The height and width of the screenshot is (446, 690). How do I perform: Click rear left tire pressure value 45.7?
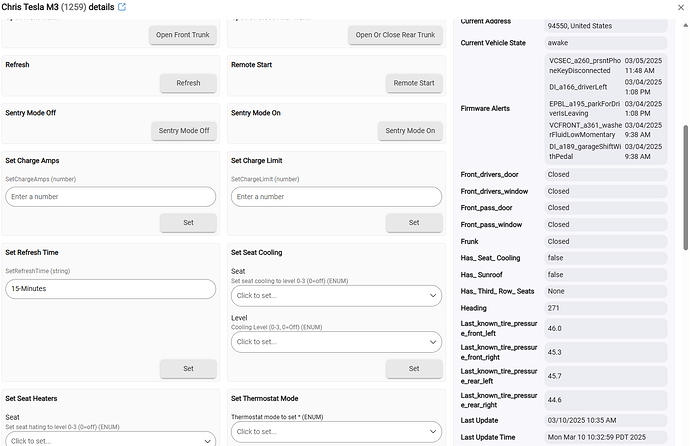coord(606,377)
